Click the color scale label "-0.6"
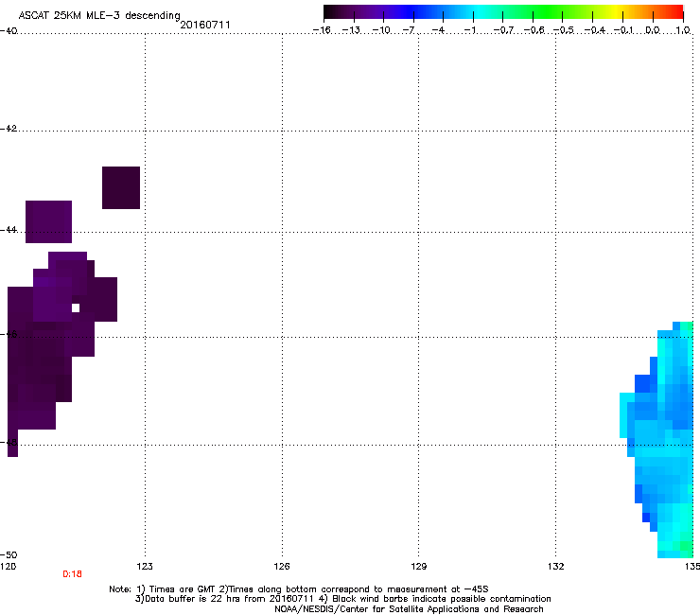Viewport: 700px width, 615px height. [x=534, y=30]
